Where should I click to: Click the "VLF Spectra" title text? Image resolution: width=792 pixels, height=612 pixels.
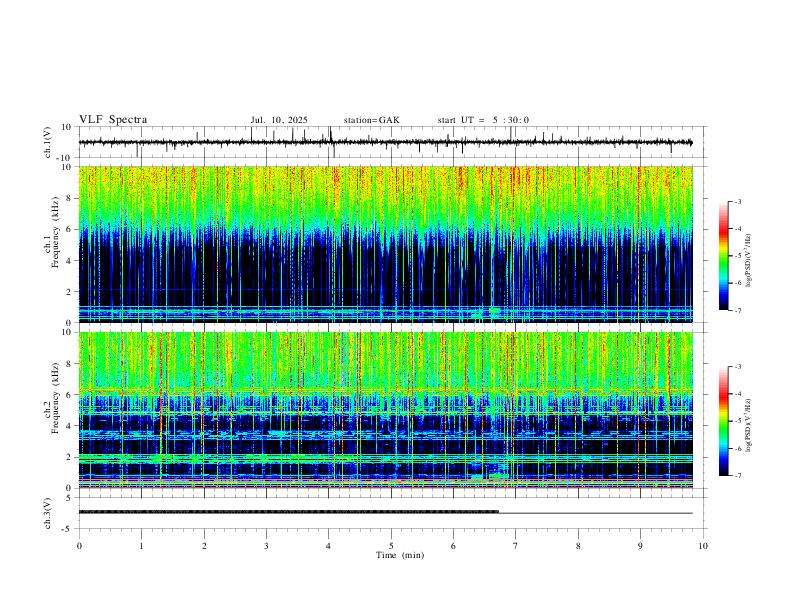[113, 120]
